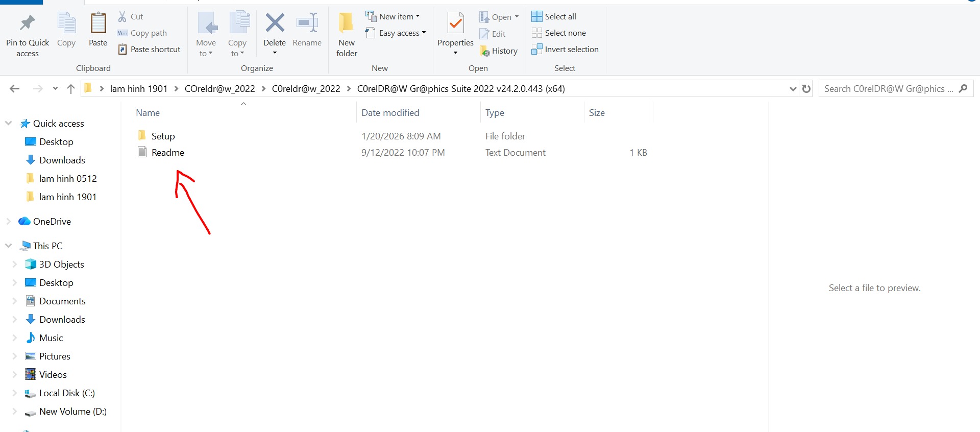Click the Pin to Quick access icon
The height and width of the screenshot is (432, 980).
tap(28, 23)
